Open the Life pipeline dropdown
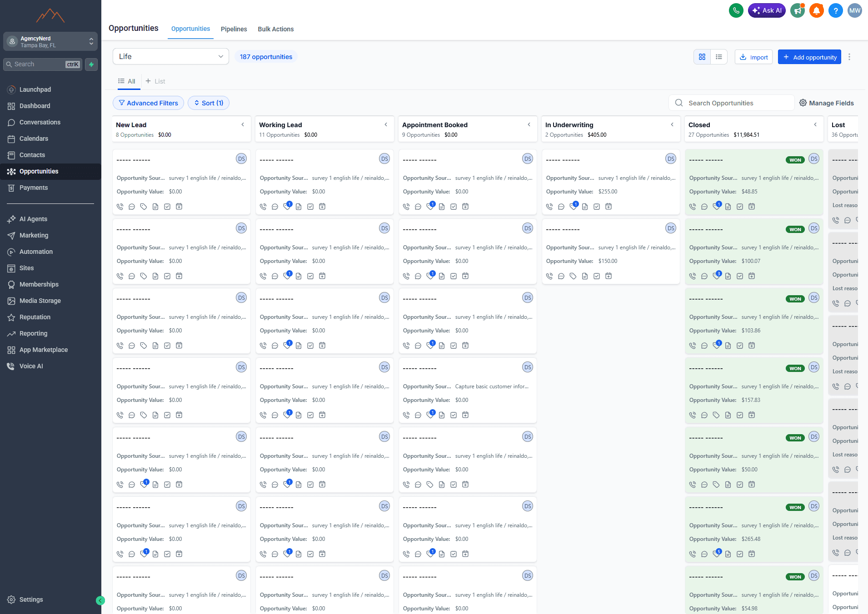This screenshot has height=614, width=868. [x=171, y=56]
